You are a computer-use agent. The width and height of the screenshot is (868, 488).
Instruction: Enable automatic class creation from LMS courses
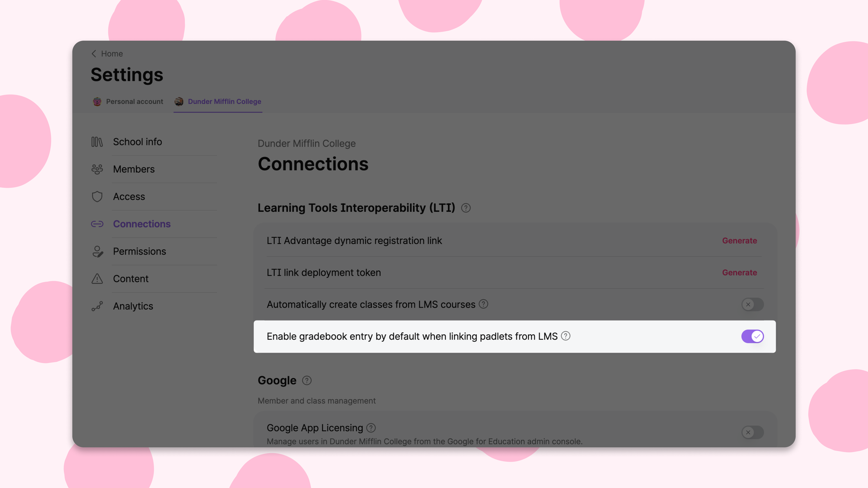[753, 305]
